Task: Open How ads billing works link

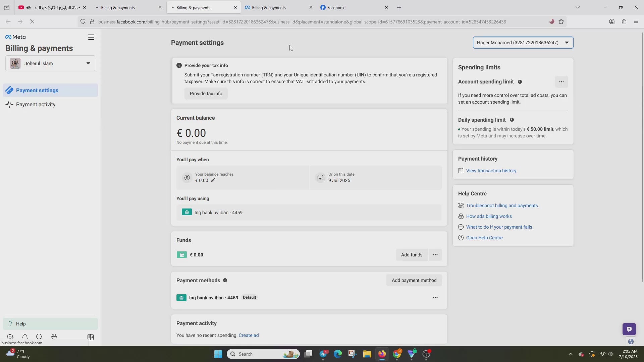Action: [489, 216]
